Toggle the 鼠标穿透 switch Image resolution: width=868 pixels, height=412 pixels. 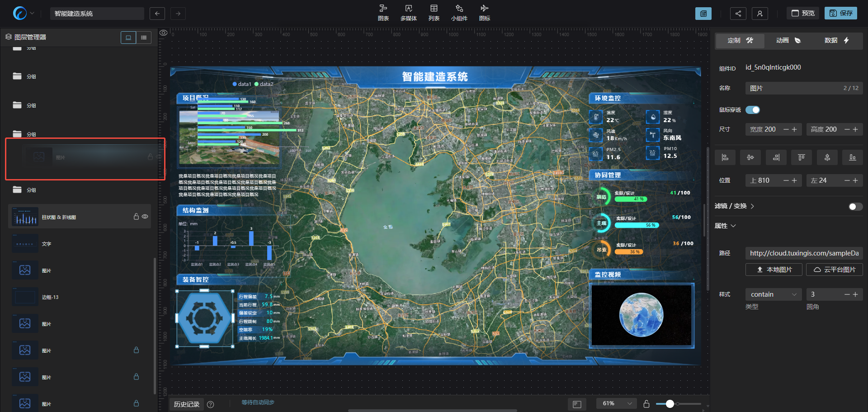753,110
